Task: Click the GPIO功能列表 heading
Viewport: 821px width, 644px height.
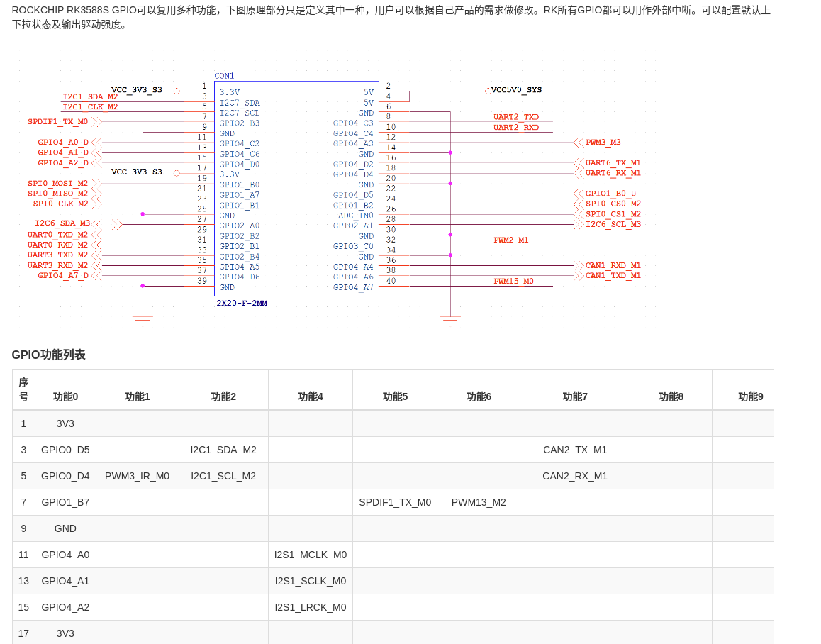Action: [x=49, y=355]
